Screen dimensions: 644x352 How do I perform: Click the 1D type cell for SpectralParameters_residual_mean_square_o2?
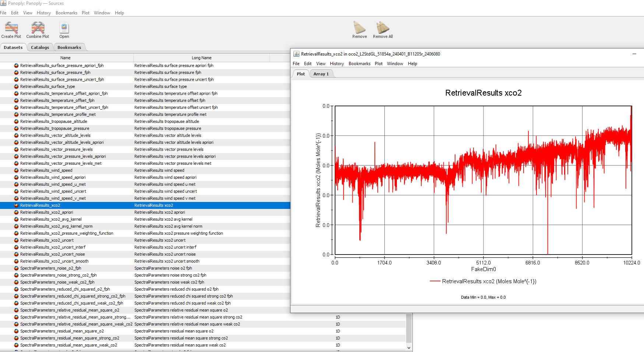(338, 331)
